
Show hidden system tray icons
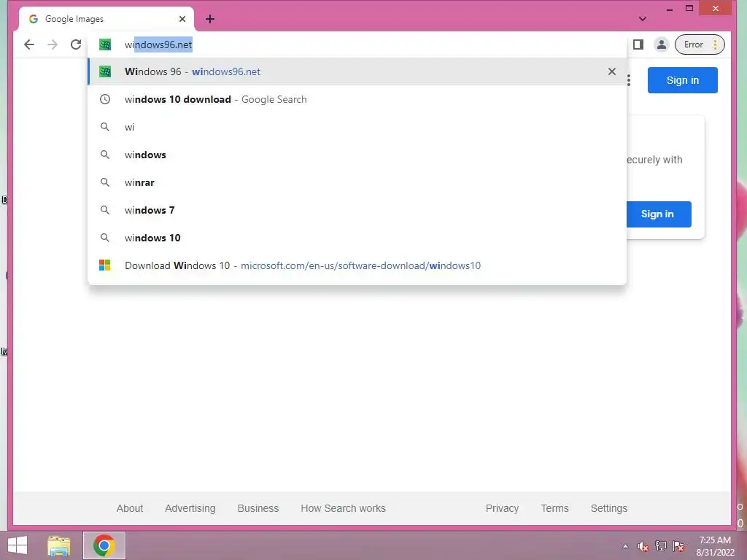pos(625,546)
